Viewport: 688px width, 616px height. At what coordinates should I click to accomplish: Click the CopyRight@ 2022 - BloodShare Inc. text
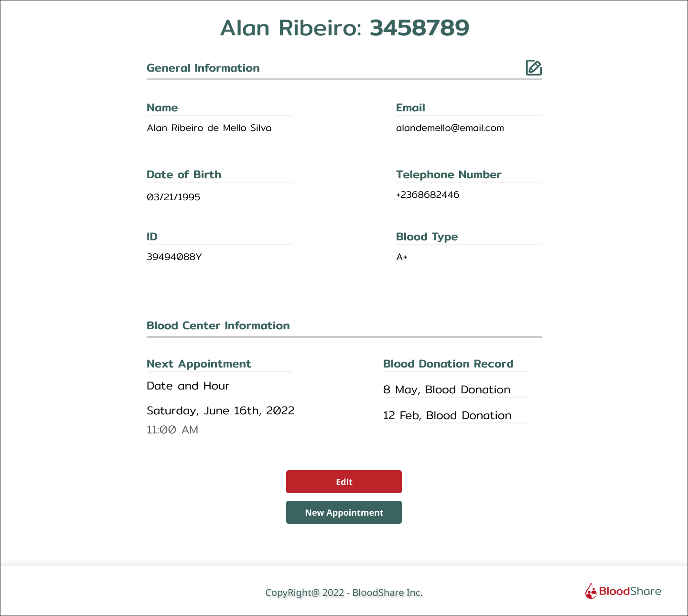(x=344, y=593)
